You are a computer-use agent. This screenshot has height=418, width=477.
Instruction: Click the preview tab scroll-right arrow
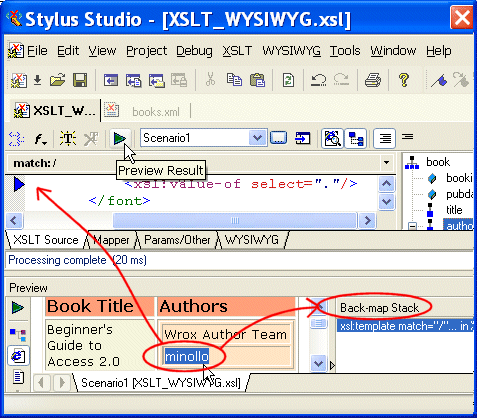[x=61, y=382]
